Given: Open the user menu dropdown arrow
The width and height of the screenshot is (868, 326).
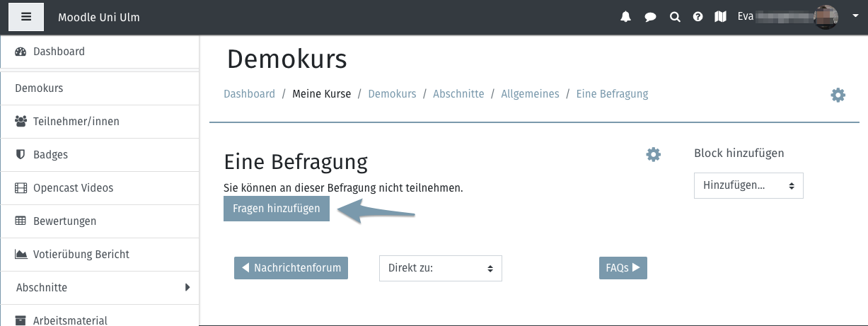Looking at the screenshot, I should click(855, 16).
